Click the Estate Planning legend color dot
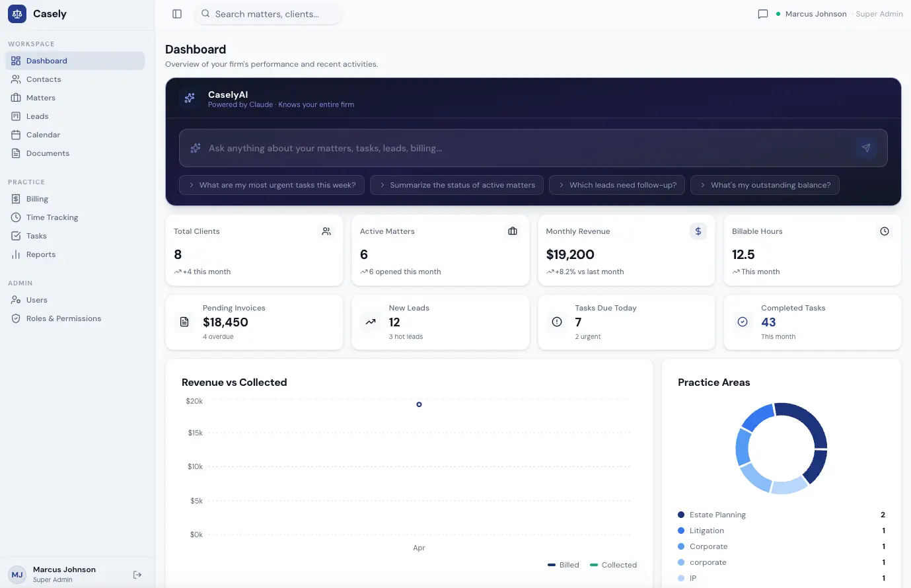The image size is (911, 588). (x=681, y=515)
